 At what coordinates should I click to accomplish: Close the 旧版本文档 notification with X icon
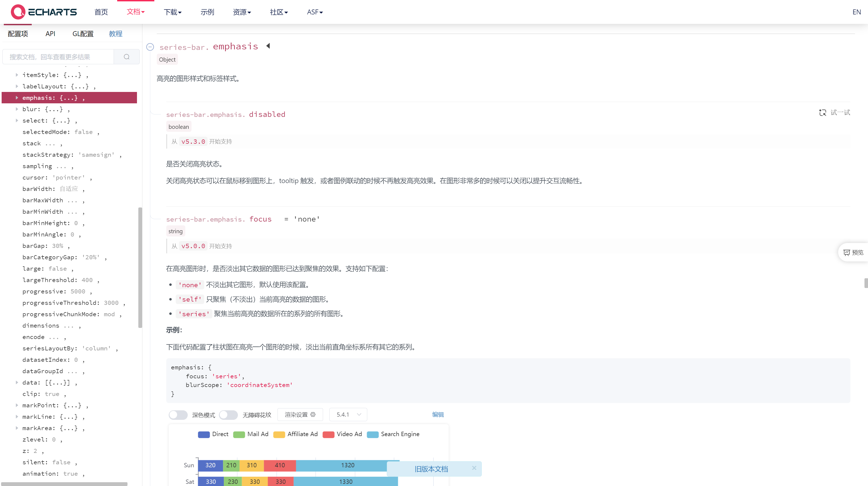pyautogui.click(x=474, y=468)
